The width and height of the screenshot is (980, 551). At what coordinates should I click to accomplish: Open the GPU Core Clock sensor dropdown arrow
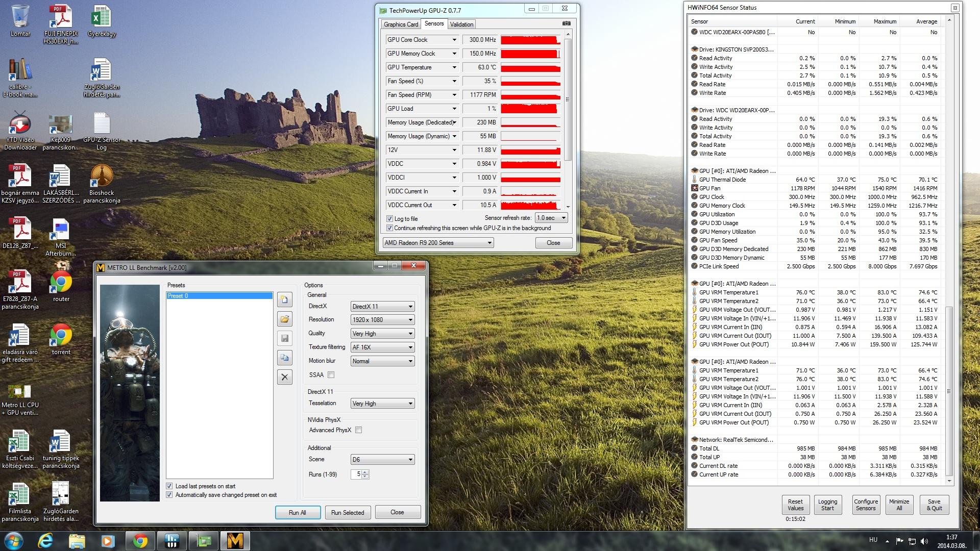point(454,40)
